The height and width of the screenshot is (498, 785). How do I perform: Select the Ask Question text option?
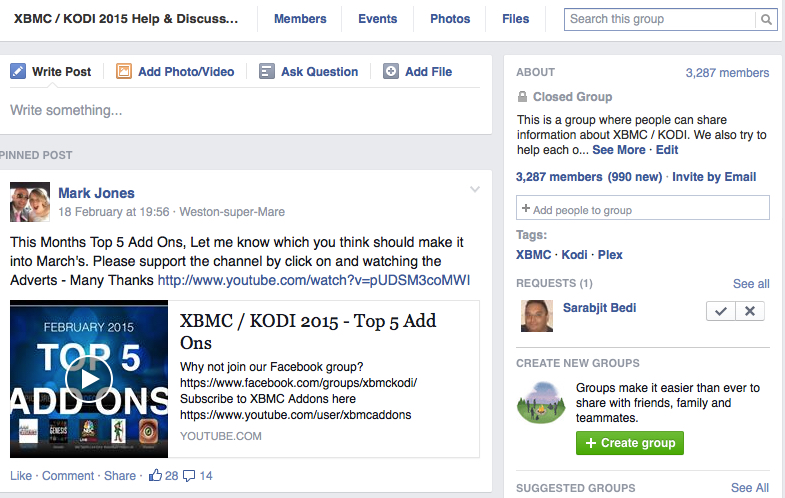319,72
